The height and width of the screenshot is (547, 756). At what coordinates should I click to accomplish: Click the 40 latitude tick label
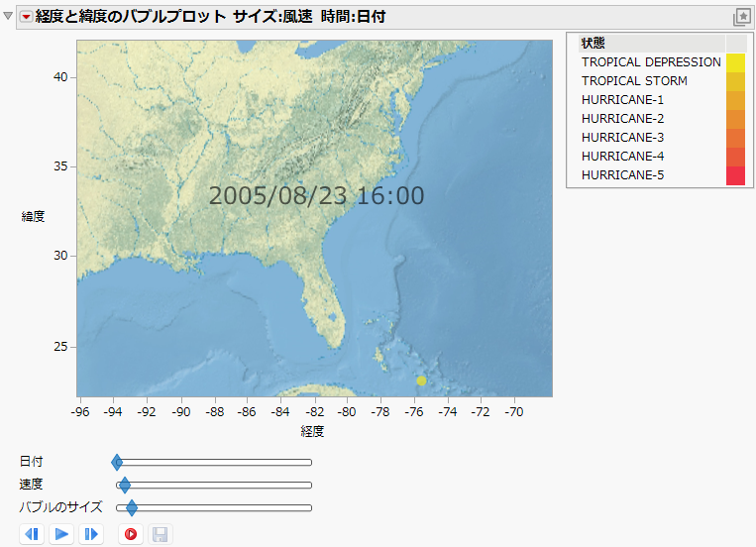tap(60, 77)
